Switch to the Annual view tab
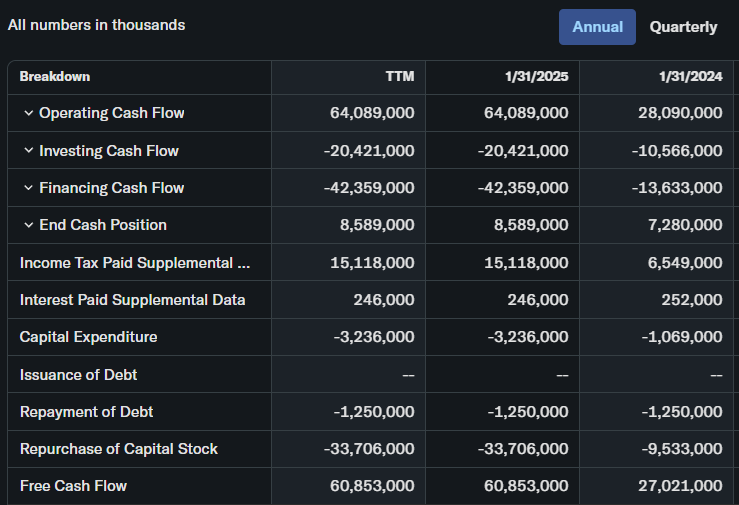 click(597, 27)
